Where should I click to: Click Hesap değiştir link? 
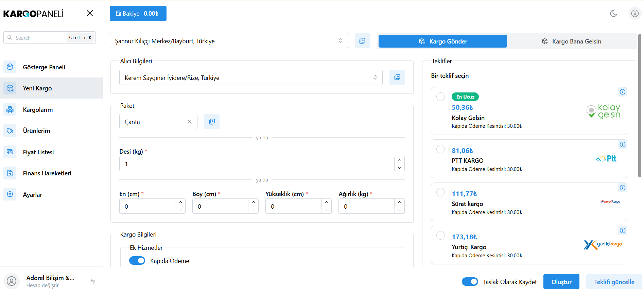pos(42,285)
